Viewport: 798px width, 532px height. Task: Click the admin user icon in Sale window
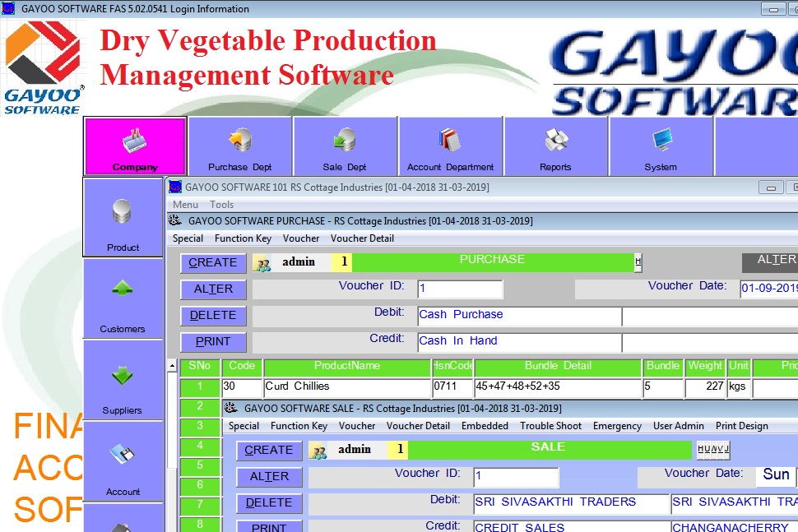(x=318, y=451)
